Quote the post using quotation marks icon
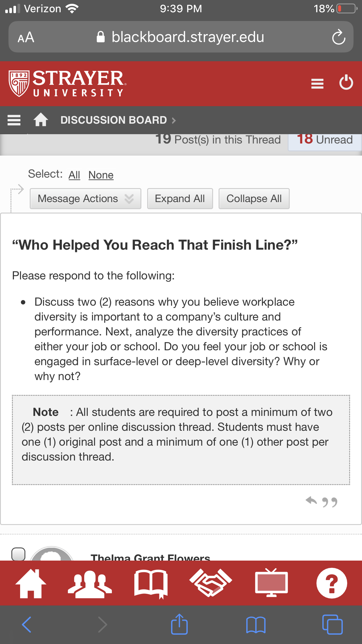Screen dimensions: 362x644 330,502
